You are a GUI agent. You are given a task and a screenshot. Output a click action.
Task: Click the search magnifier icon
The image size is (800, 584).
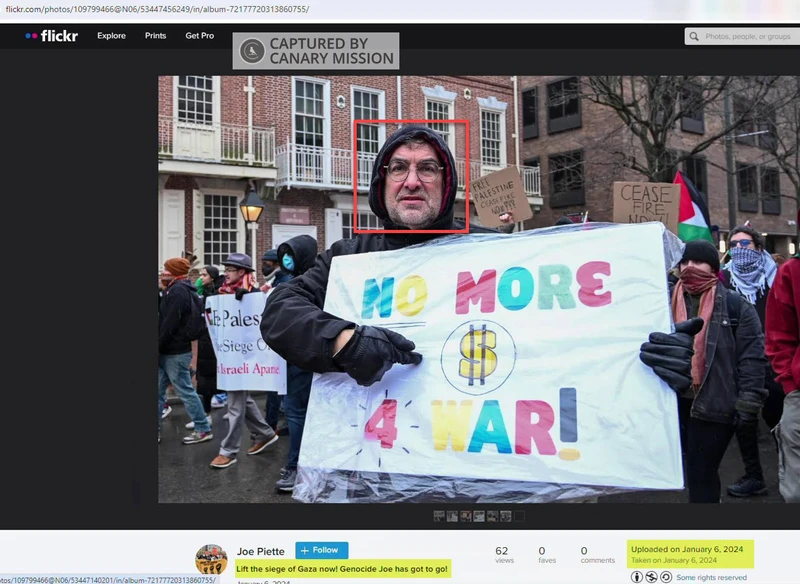click(694, 36)
